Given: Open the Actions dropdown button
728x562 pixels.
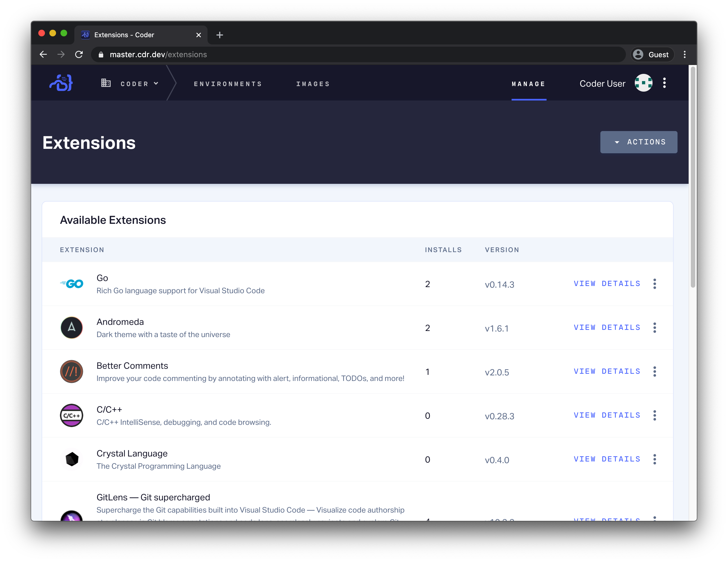Looking at the screenshot, I should click(x=638, y=142).
